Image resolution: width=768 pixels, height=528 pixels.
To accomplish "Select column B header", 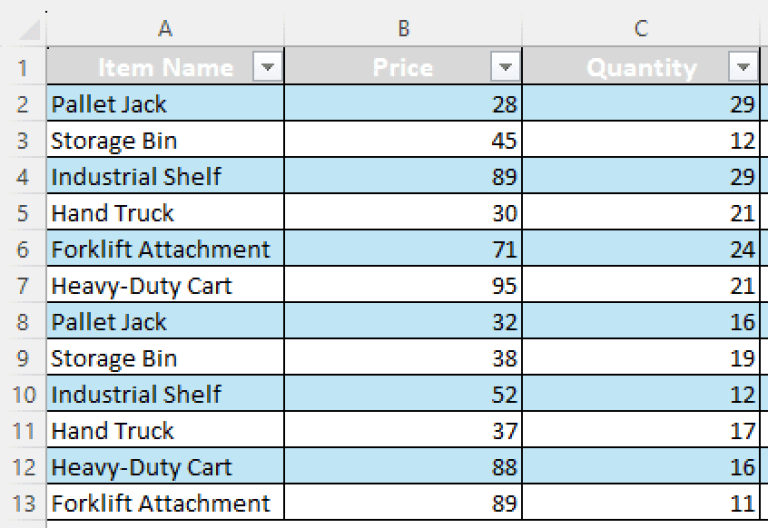I will (403, 28).
